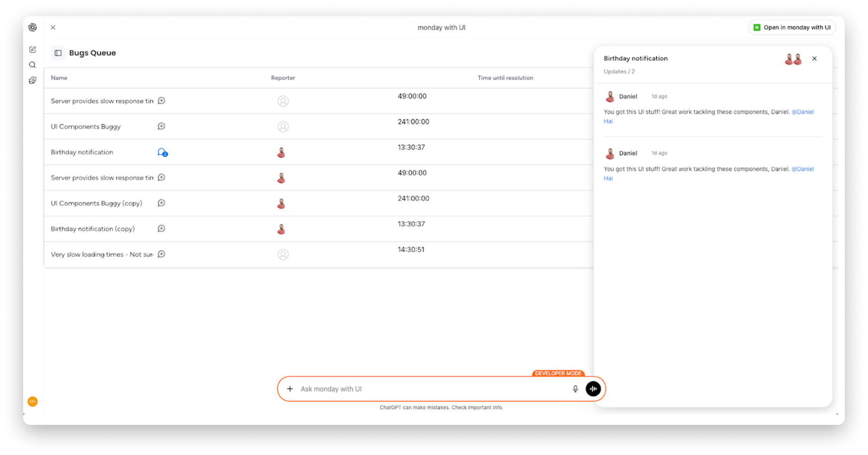Click the 13:30:37 time for Birthday notification (copy)

[411, 224]
